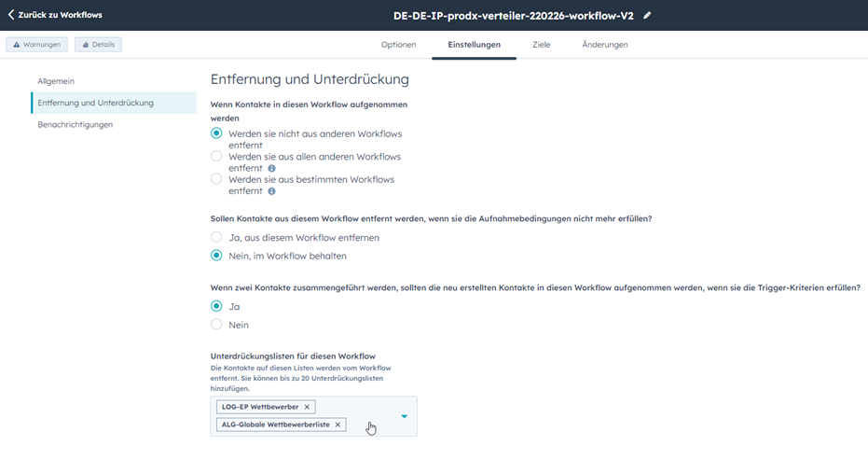The height and width of the screenshot is (460, 868).
Task: Select 'Werden sie nicht aus anderen Workflows entfernt'
Action: [216, 133]
